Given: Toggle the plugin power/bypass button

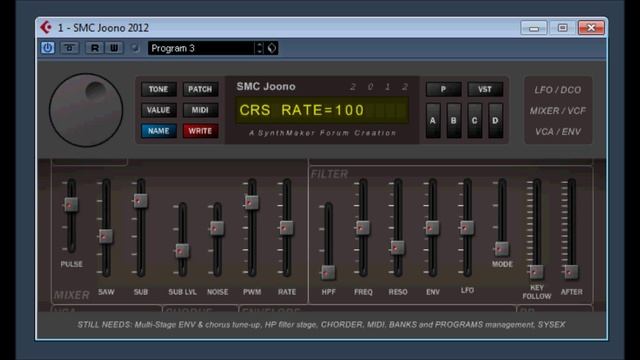Looking at the screenshot, I should pyautogui.click(x=48, y=48).
